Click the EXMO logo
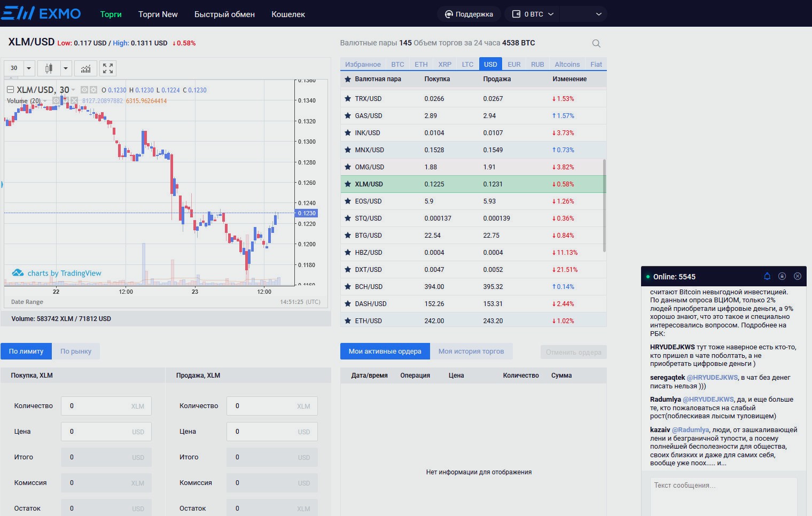Screen dimensions: 812x516 (41, 13)
